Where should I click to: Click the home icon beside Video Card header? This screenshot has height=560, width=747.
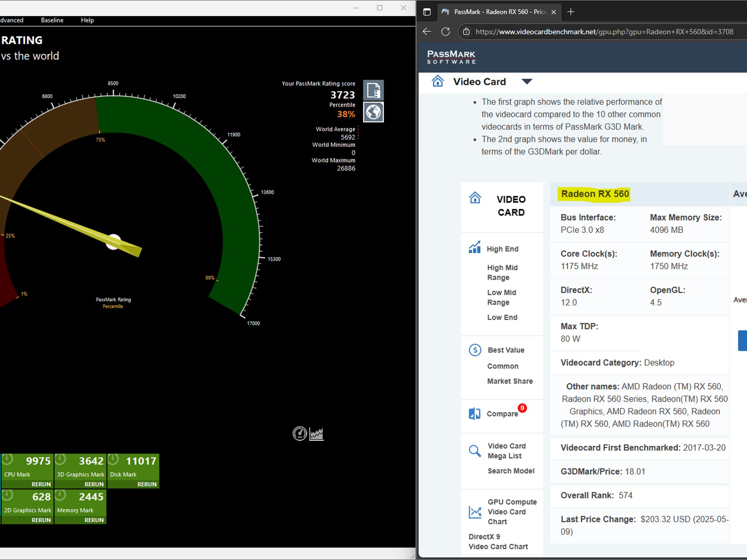pos(438,81)
